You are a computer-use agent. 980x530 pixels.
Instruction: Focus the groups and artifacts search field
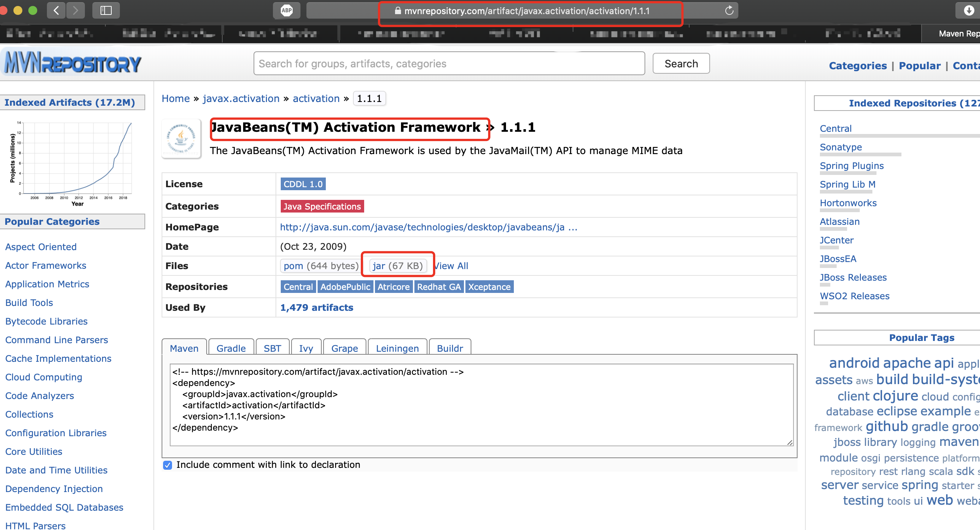click(x=449, y=64)
